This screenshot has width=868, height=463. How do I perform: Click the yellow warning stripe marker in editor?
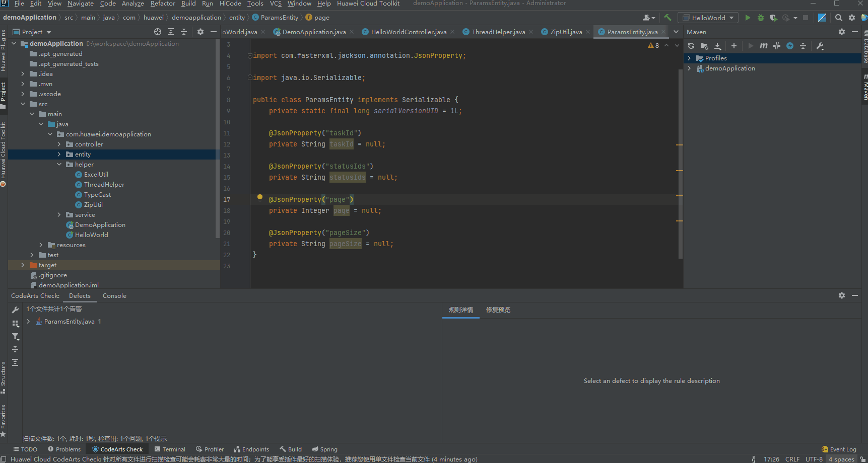(679, 145)
